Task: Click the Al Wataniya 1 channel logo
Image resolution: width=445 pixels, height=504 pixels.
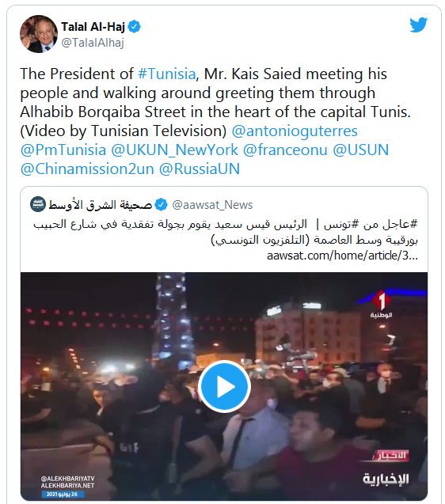Action: (381, 304)
